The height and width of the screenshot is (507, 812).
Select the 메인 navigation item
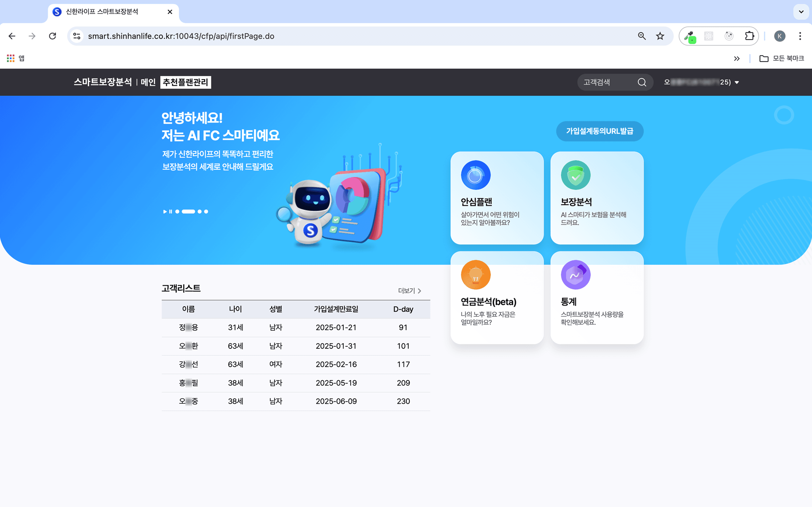pos(148,82)
